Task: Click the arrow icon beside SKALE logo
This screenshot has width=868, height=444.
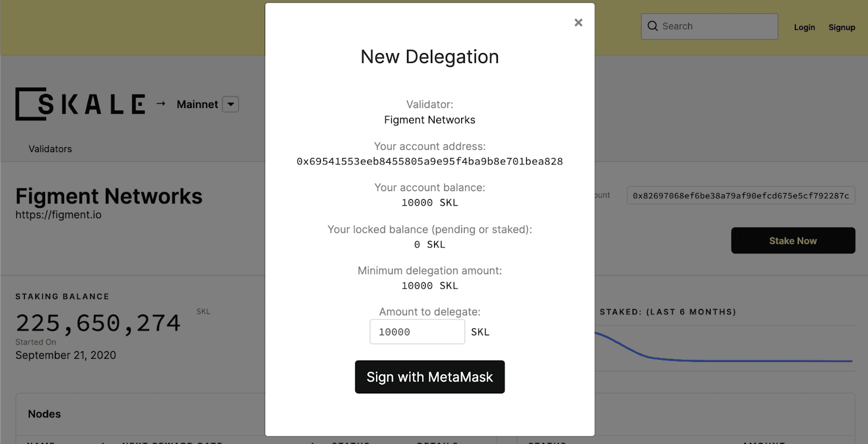Action: pyautogui.click(x=161, y=103)
